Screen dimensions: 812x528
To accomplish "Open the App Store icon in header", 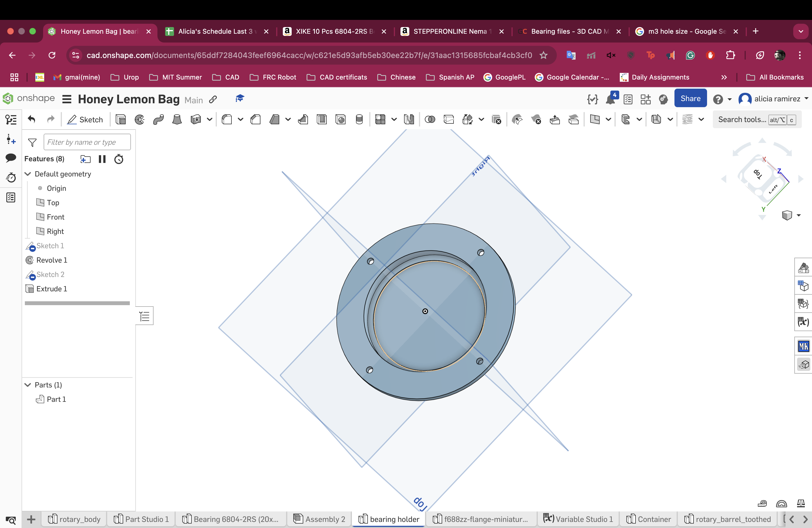I will (x=645, y=99).
